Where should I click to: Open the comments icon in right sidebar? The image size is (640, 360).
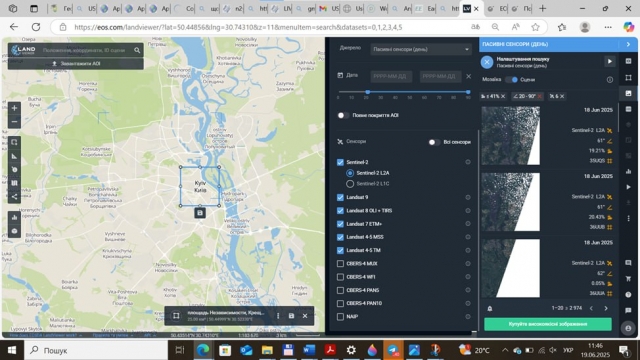point(628,263)
